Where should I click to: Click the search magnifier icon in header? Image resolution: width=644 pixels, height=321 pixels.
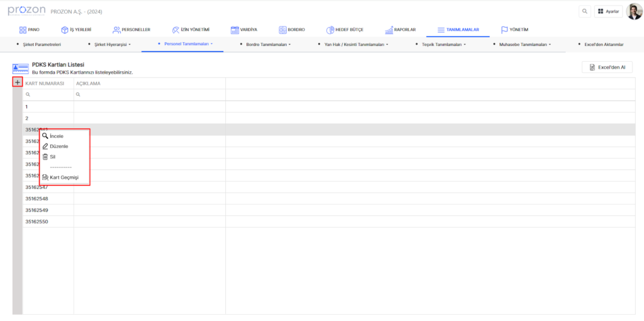pyautogui.click(x=585, y=11)
